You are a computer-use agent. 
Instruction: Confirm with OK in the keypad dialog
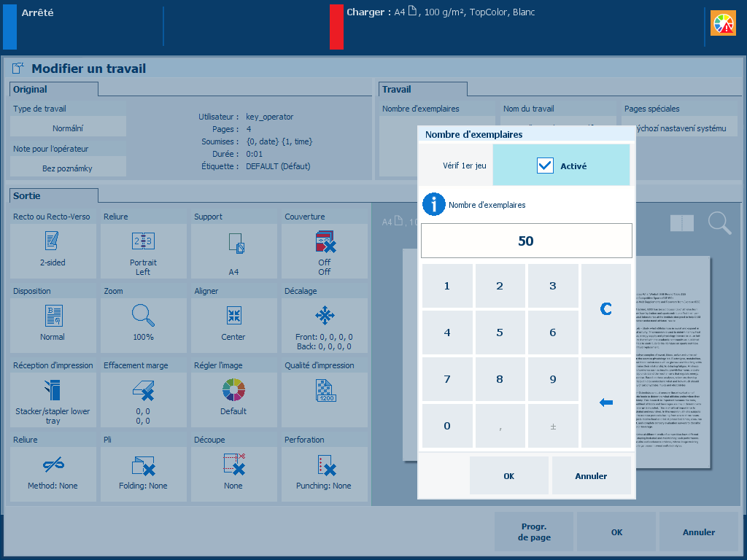click(x=508, y=475)
